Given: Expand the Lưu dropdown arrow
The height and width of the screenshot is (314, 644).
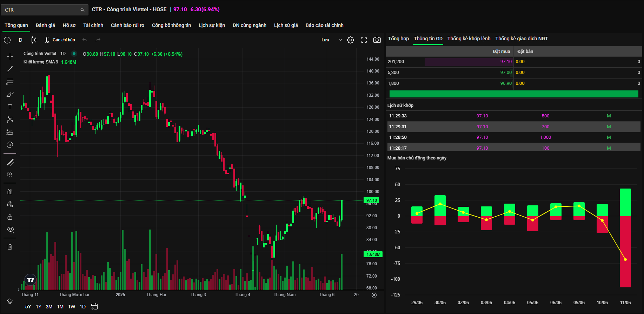Looking at the screenshot, I should point(340,40).
